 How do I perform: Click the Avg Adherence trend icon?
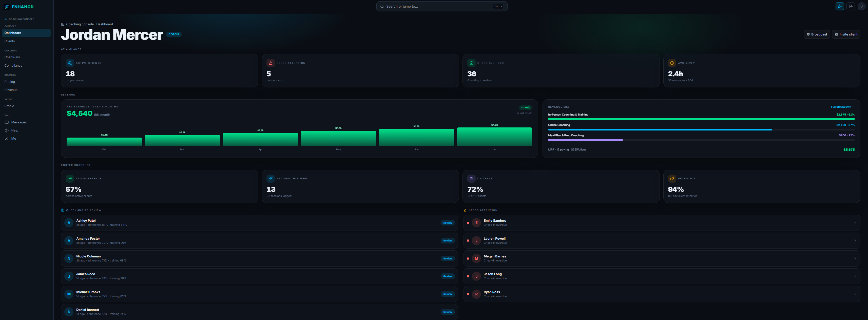click(70, 179)
